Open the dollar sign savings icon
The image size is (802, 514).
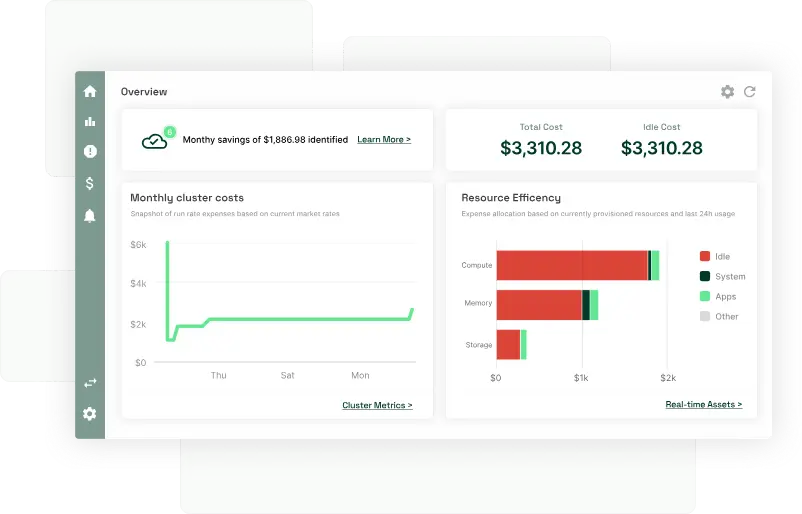tap(90, 183)
